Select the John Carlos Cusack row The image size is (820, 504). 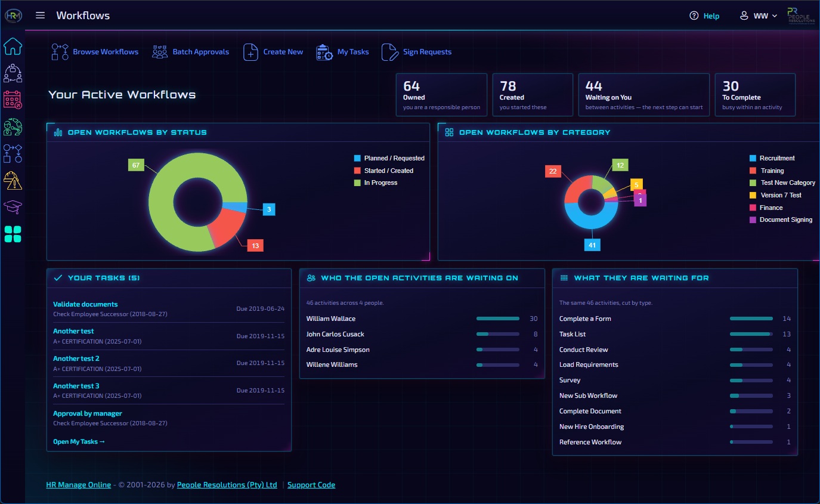coord(422,334)
